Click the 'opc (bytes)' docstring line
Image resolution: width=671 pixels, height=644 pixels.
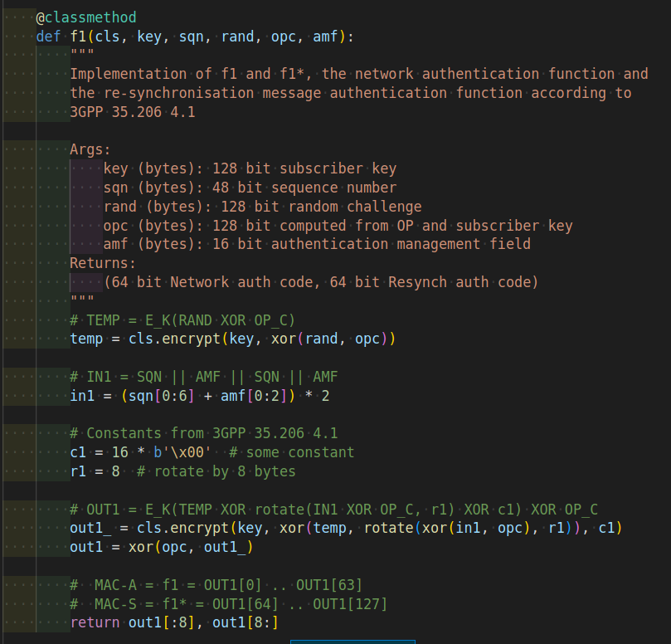coord(338,225)
